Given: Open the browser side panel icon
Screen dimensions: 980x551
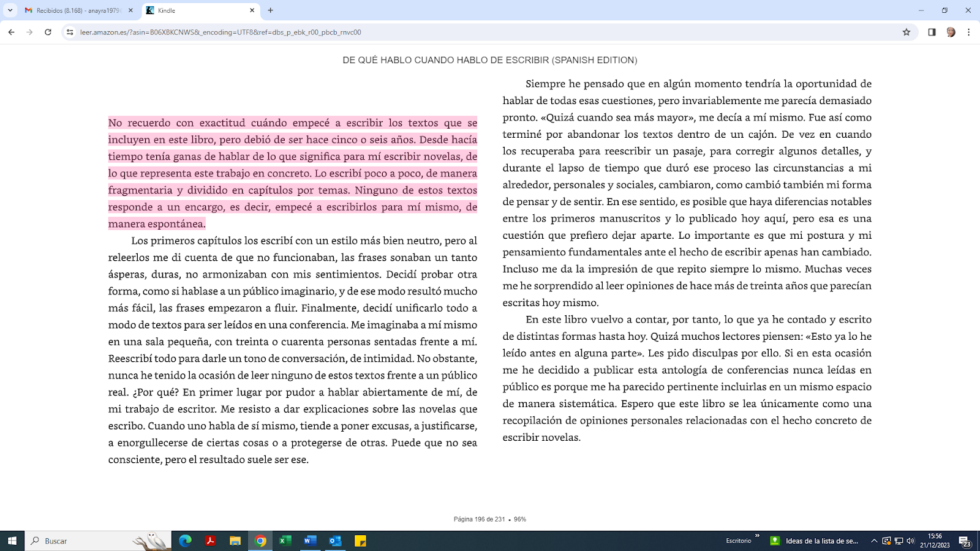Looking at the screenshot, I should pos(932,32).
